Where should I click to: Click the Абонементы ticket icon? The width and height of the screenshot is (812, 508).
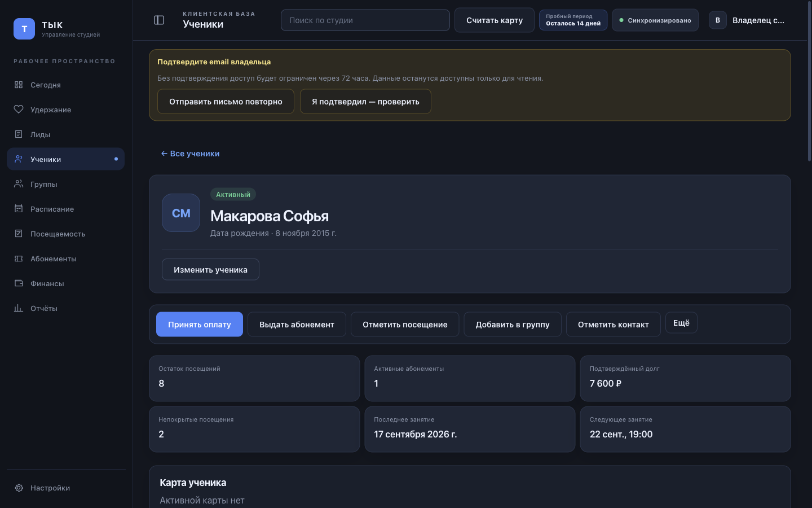[x=19, y=259]
